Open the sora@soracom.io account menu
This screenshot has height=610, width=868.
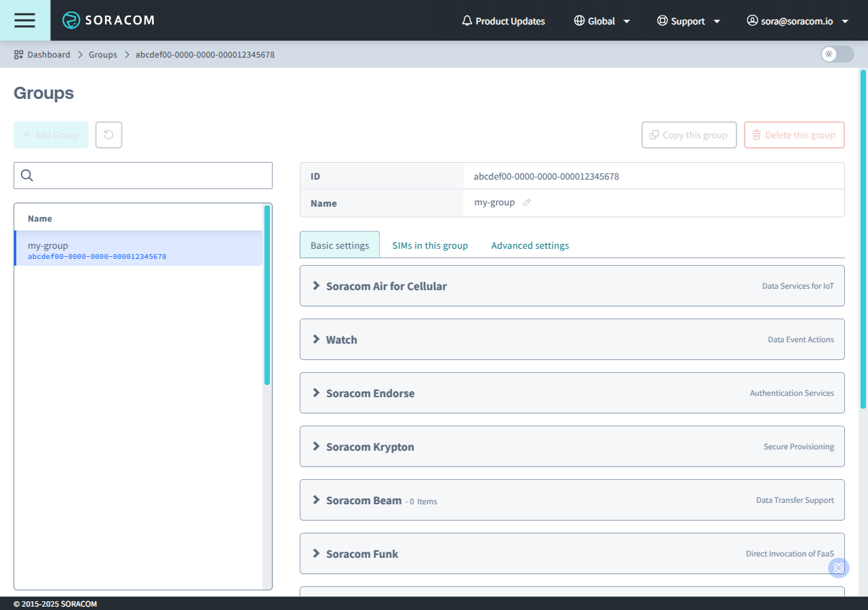point(797,21)
